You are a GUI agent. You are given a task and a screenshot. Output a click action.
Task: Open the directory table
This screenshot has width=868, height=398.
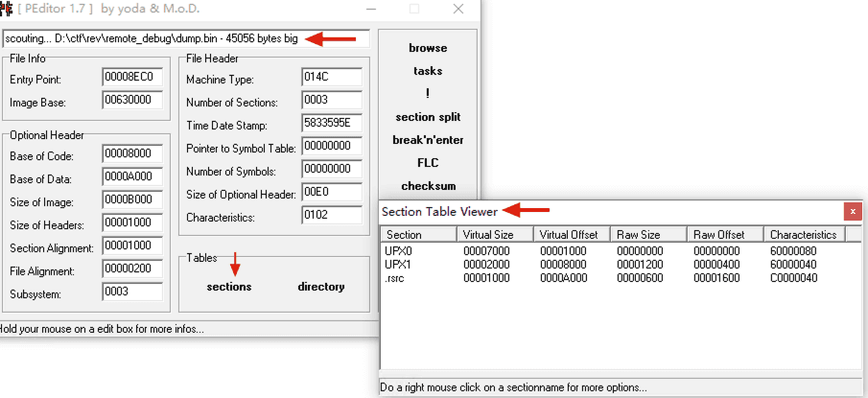click(321, 287)
